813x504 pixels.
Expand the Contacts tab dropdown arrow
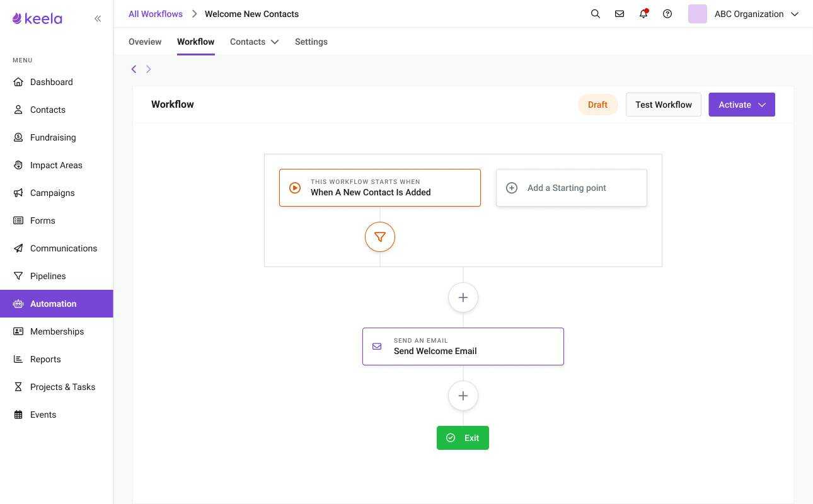[275, 42]
